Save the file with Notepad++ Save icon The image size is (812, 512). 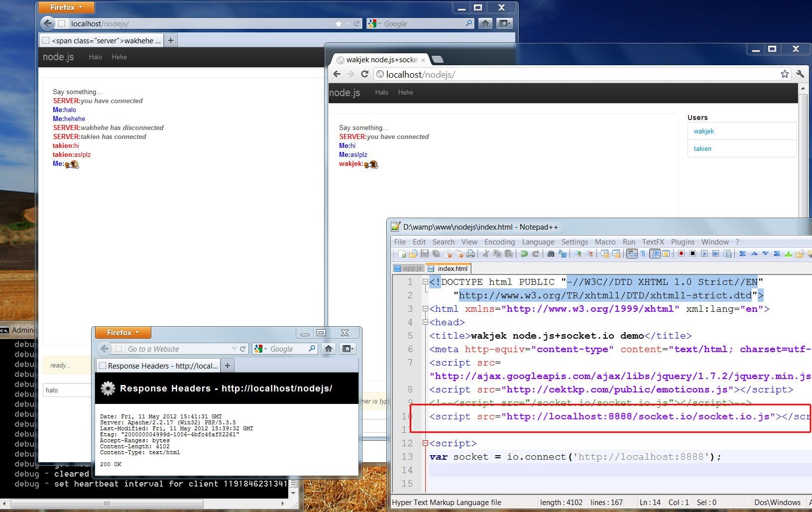[425, 254]
